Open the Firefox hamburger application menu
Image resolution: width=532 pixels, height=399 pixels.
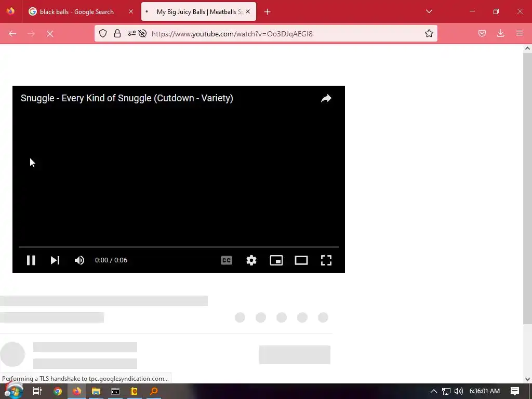(x=520, y=34)
